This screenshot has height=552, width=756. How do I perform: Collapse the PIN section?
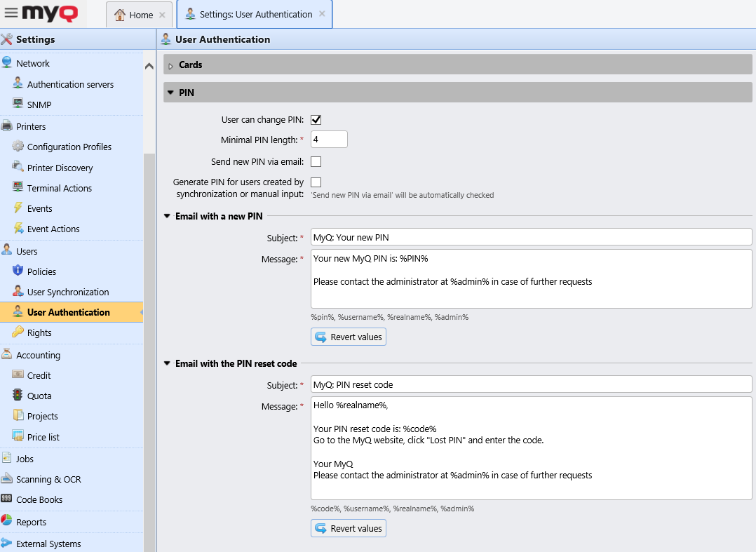171,92
